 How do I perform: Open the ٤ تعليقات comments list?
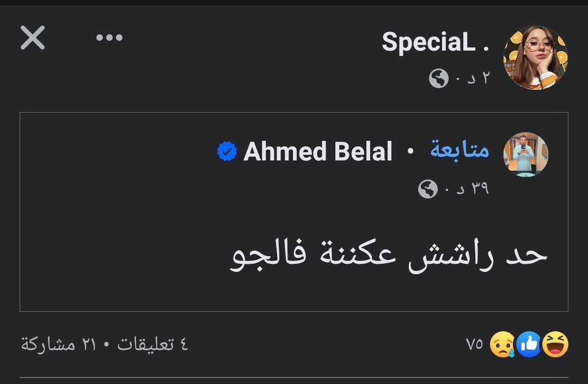(152, 344)
